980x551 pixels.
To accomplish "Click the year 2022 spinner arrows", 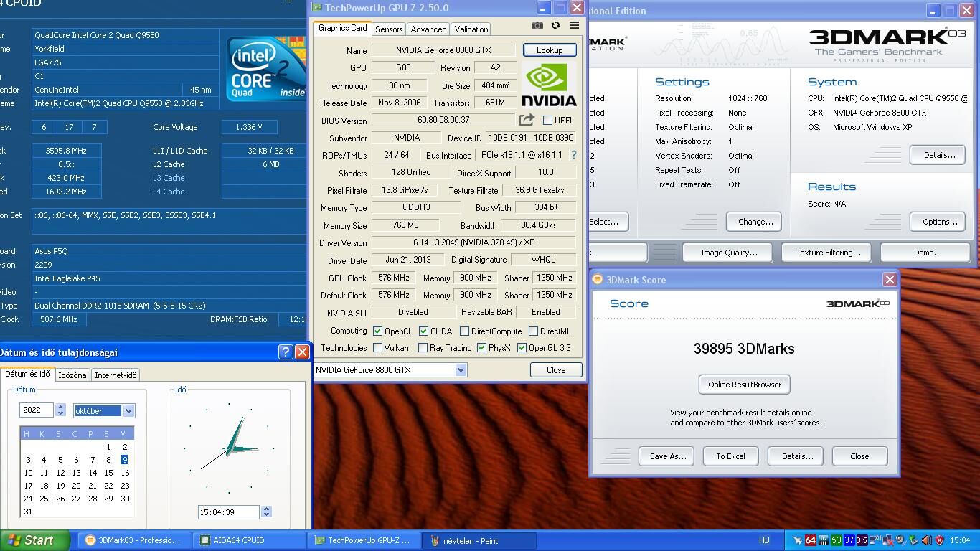I will 60,410.
